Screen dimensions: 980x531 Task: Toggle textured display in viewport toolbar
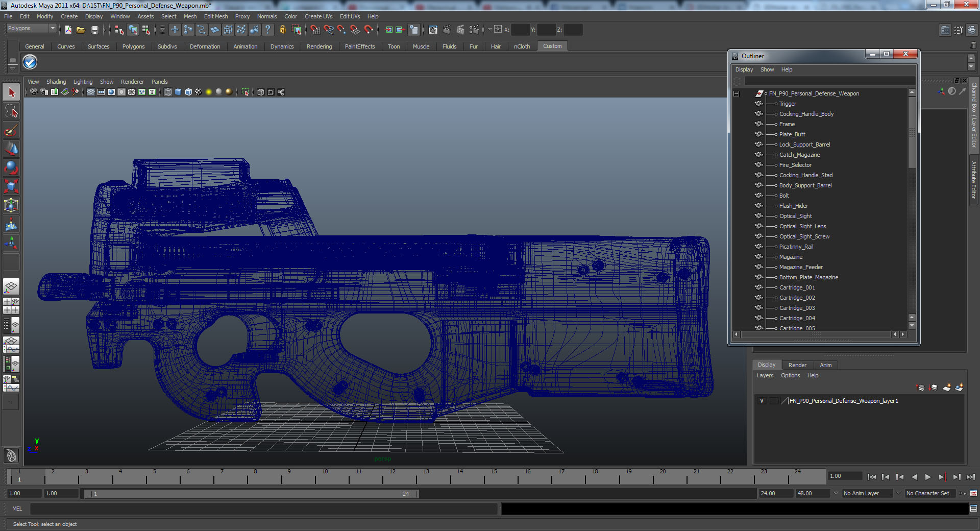coord(199,92)
